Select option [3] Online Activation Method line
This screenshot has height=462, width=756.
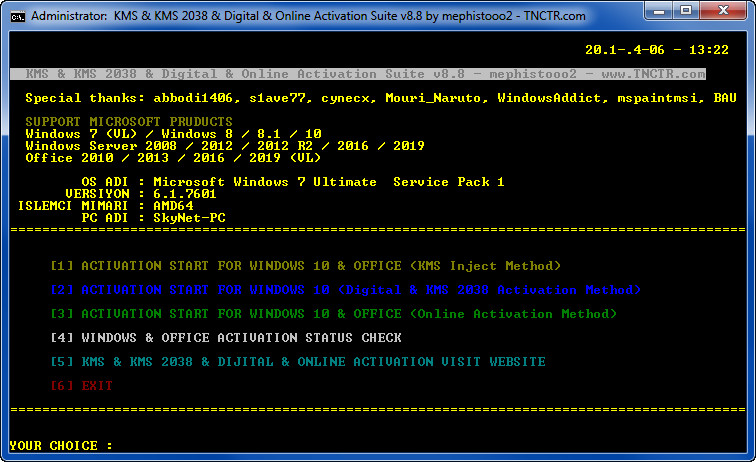click(x=334, y=314)
